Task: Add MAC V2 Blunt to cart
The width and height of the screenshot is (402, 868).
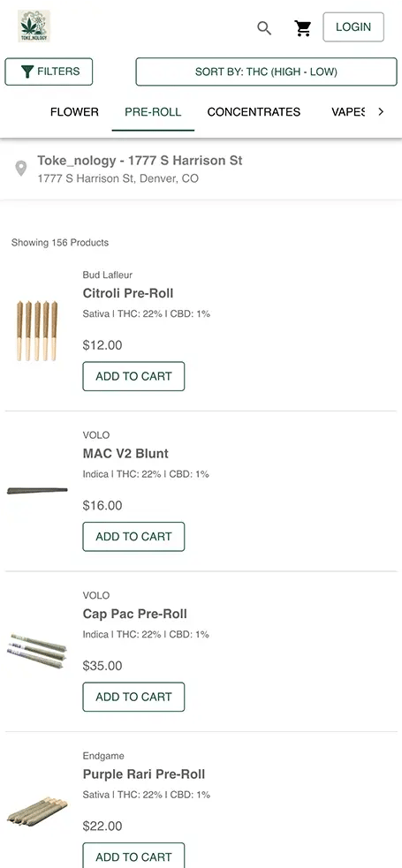Action: click(133, 536)
